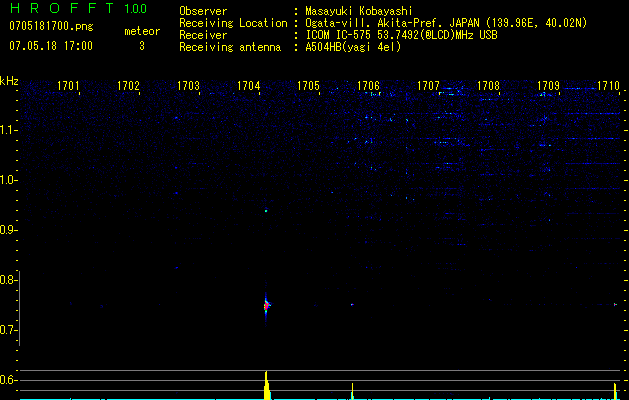Click the HROFFT 1.0.0 title text
Screen dimensions: 629x400
tap(78, 8)
